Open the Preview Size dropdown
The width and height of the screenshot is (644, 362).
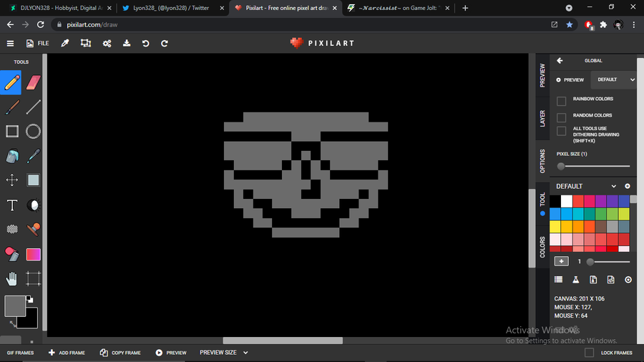pos(224,353)
